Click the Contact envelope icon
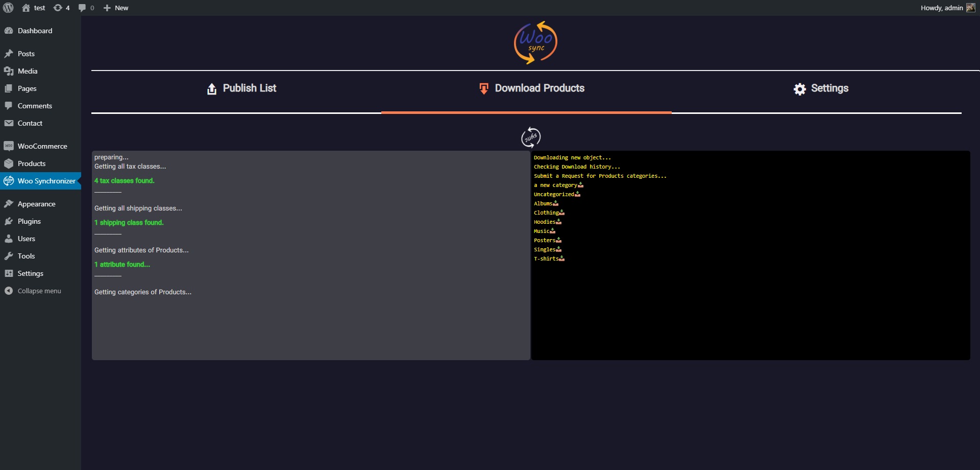This screenshot has width=980, height=470. [x=9, y=123]
